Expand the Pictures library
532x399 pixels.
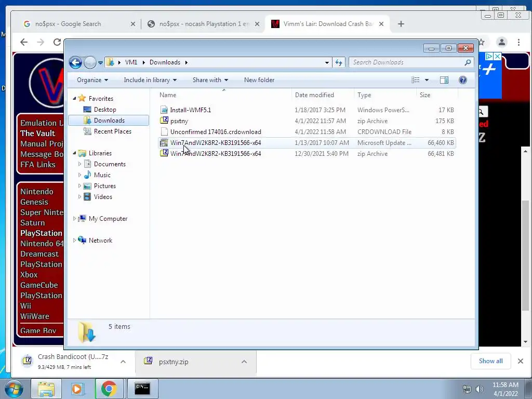(x=79, y=186)
